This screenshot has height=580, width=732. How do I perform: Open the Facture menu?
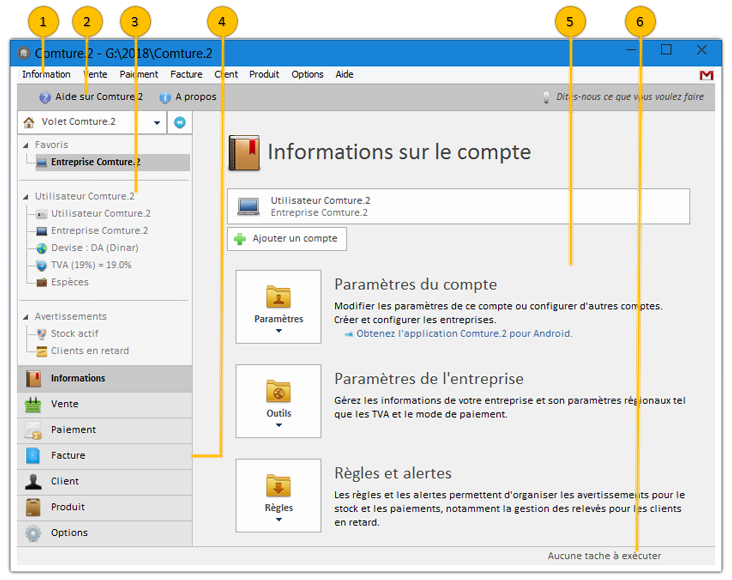pos(186,75)
